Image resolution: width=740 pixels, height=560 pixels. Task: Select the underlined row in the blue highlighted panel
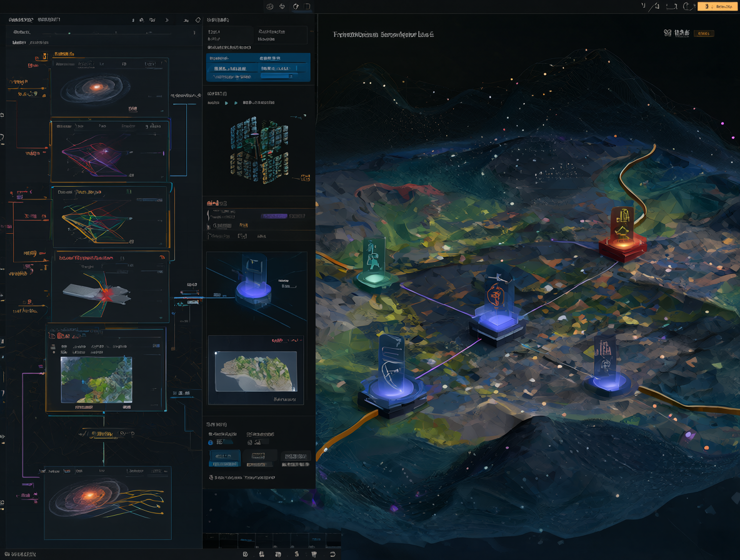(258, 68)
